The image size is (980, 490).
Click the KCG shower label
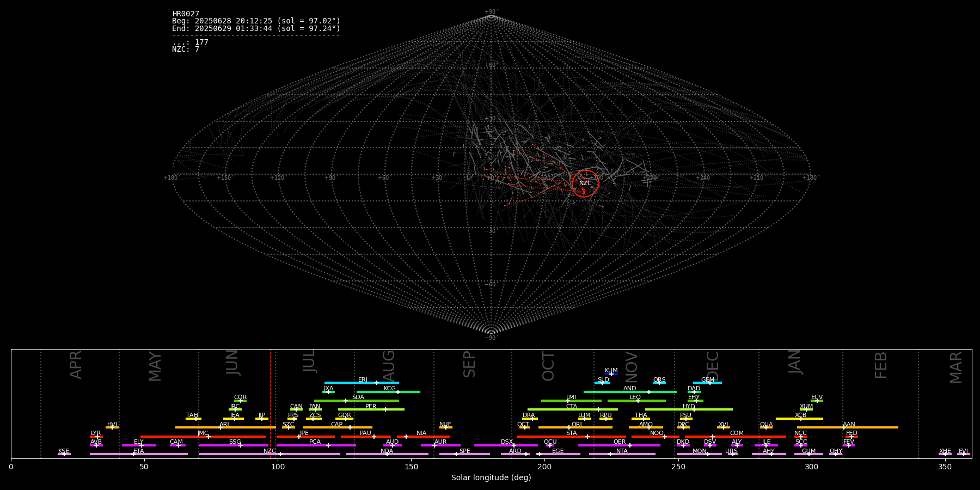[390, 389]
